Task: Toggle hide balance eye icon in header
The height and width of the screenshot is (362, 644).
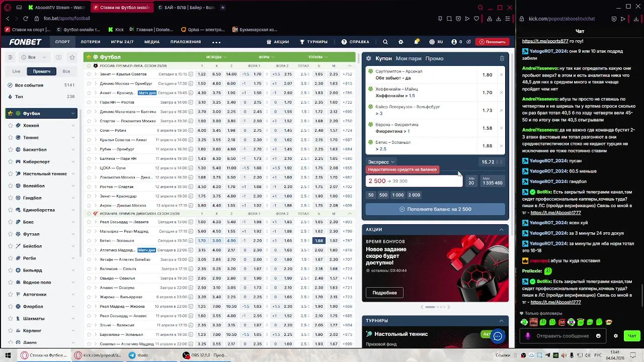Action: click(x=468, y=42)
